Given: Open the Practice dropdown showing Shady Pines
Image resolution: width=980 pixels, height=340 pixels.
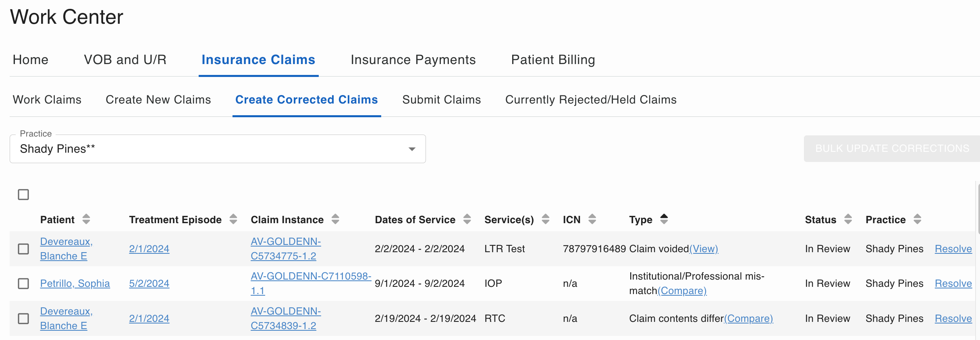Looking at the screenshot, I should [x=218, y=149].
